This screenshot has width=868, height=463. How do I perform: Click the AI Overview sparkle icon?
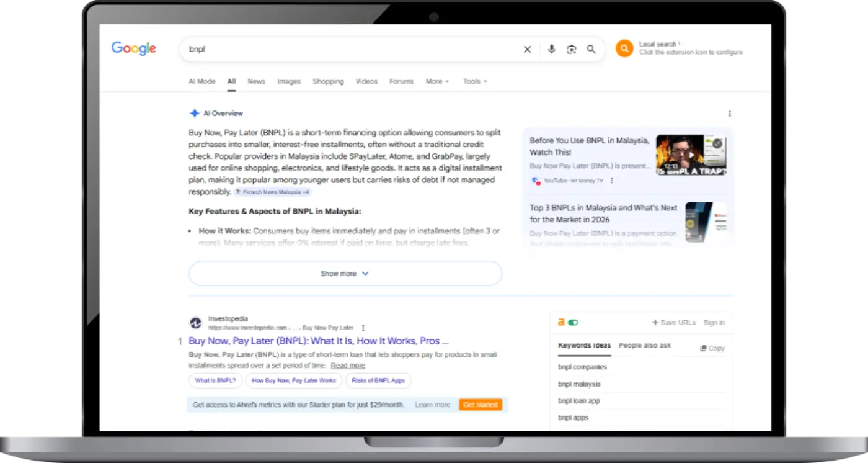click(x=194, y=114)
